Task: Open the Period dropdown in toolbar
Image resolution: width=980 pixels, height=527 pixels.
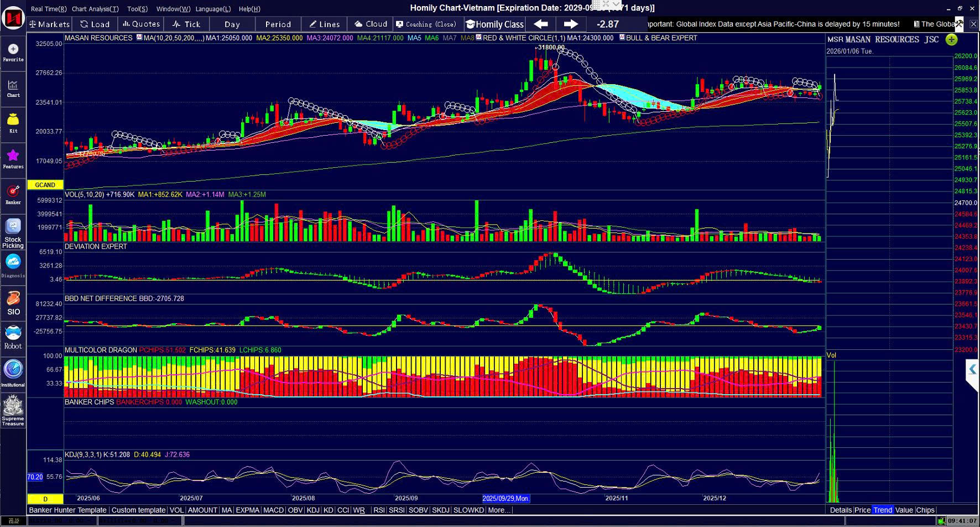Action: [278, 24]
